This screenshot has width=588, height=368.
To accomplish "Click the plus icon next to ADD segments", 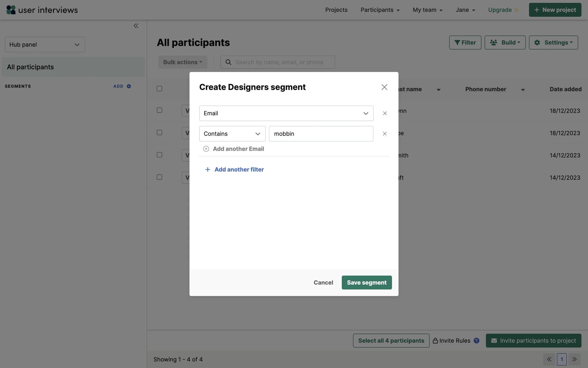I will coord(129,86).
